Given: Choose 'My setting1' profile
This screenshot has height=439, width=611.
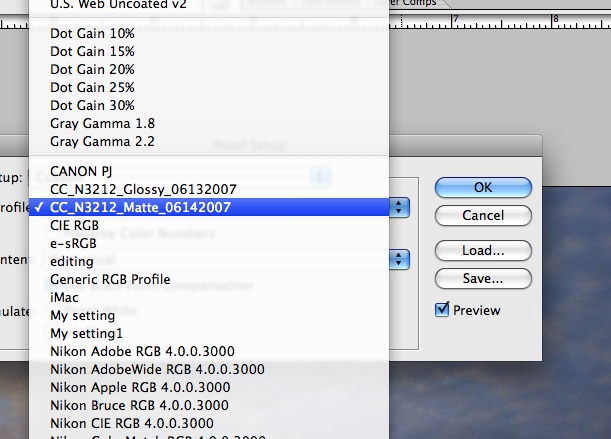Looking at the screenshot, I should tap(209, 333).
